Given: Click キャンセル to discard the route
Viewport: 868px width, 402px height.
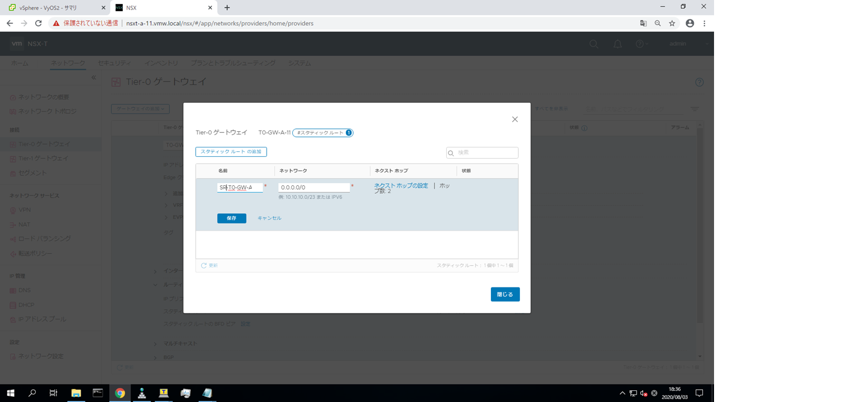Looking at the screenshot, I should tap(269, 218).
